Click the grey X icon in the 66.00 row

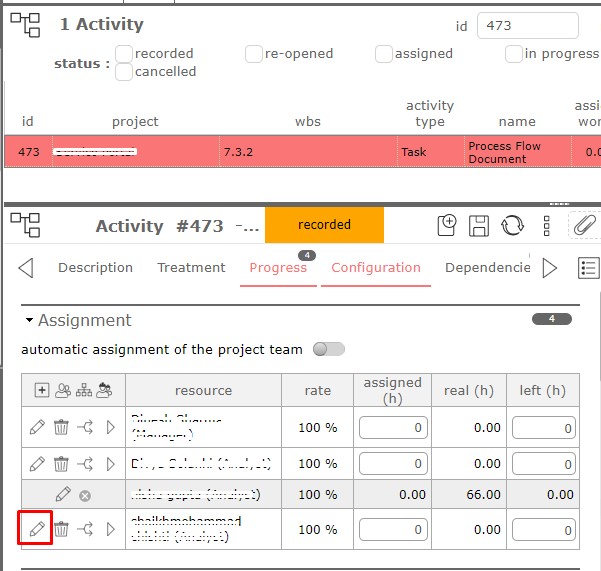(85, 496)
